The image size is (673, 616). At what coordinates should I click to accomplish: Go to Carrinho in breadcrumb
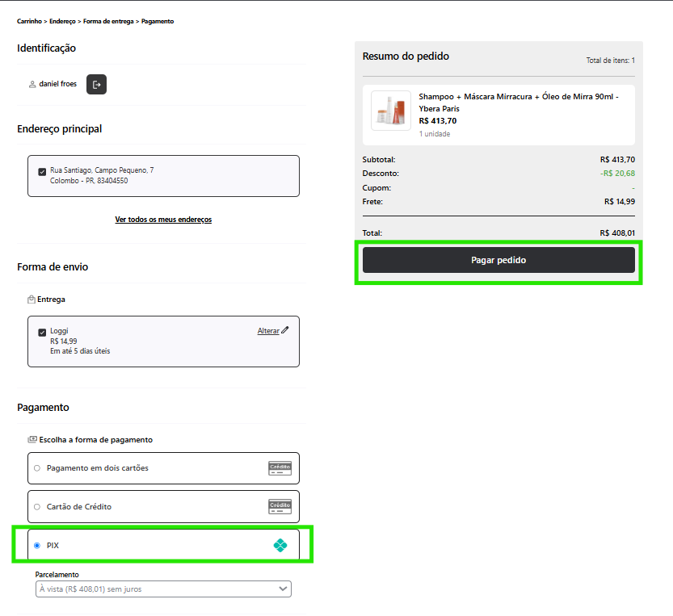point(29,22)
